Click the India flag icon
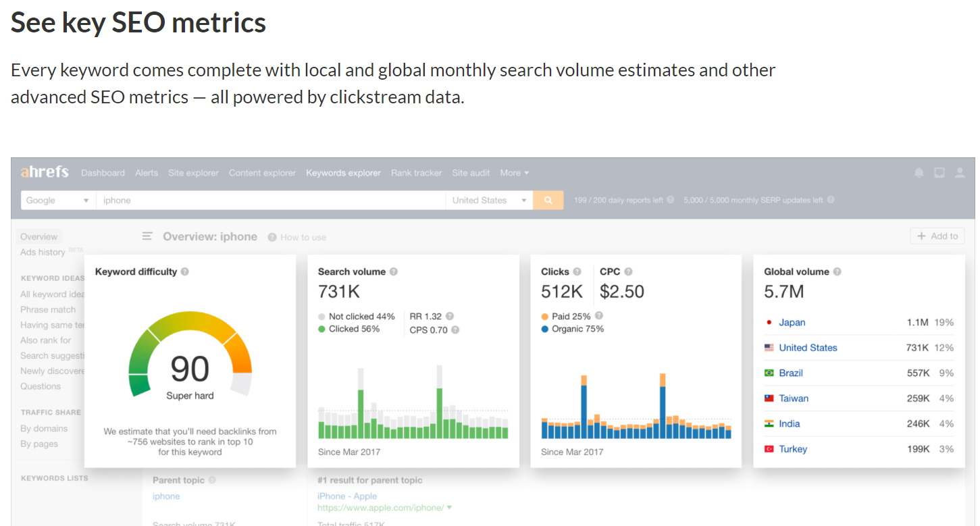The height and width of the screenshot is (526, 980). point(769,423)
